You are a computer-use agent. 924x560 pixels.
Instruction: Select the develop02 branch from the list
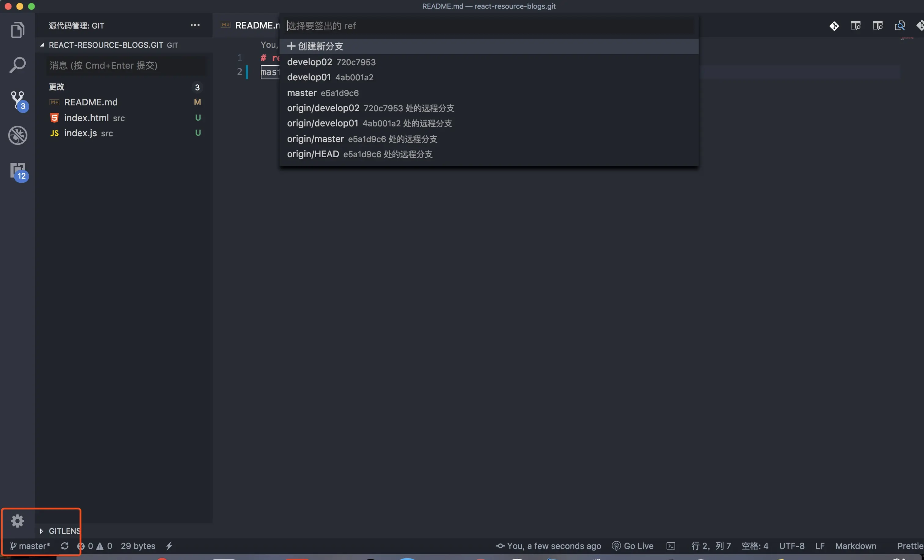click(x=309, y=62)
